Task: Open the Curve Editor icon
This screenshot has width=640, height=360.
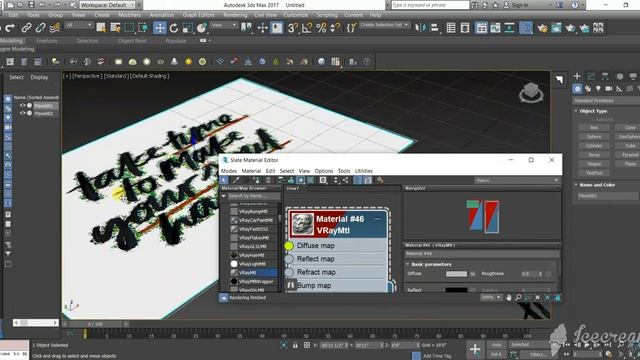Action: pyautogui.click(x=495, y=28)
